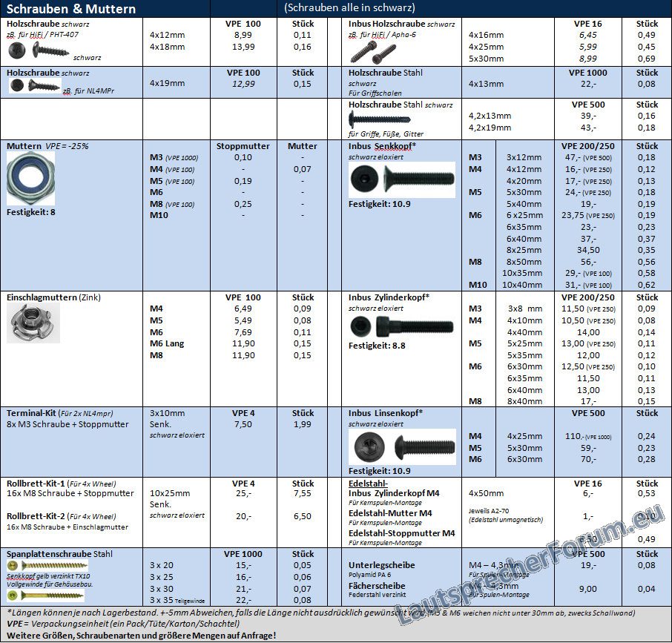
Task: Select the '23,75 (VPE 250)' price
Action: tap(588, 215)
